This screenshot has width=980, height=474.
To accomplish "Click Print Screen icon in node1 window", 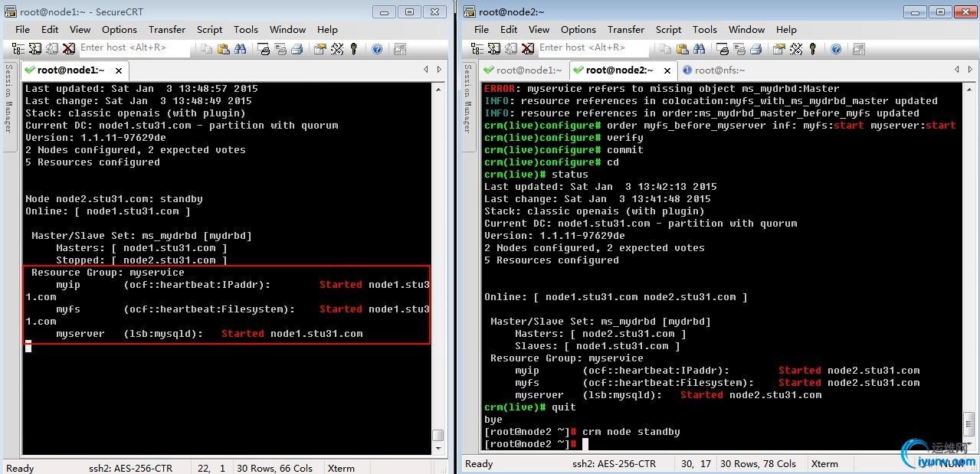I will [264, 48].
